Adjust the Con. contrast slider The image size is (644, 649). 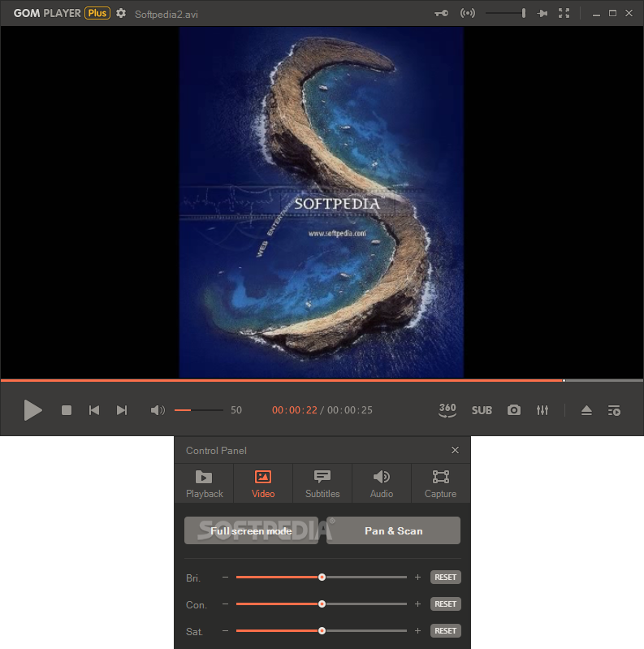pyautogui.click(x=321, y=604)
